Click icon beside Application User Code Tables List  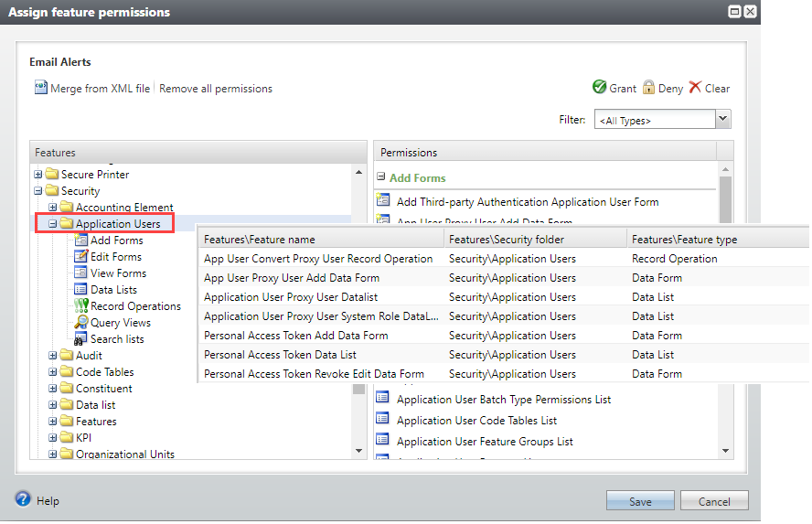[383, 418]
